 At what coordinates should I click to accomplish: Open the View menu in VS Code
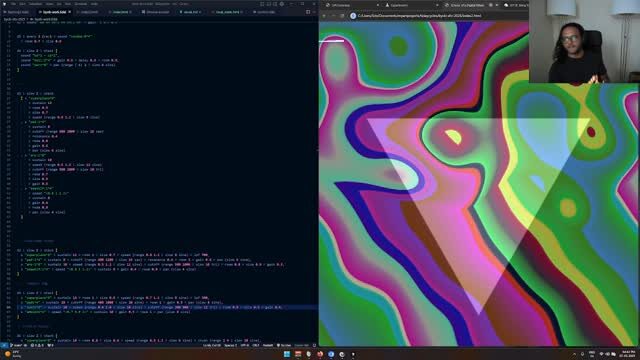[49, 4]
